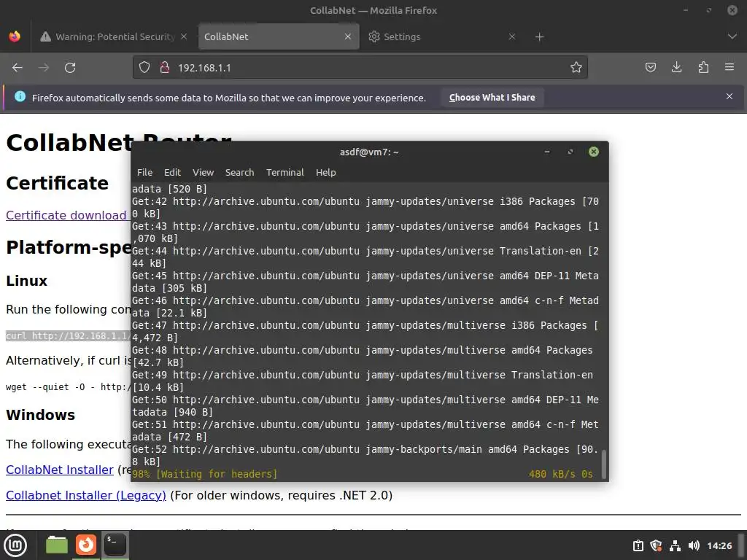Open the terminal View menu
The width and height of the screenshot is (747, 560).
tap(203, 172)
